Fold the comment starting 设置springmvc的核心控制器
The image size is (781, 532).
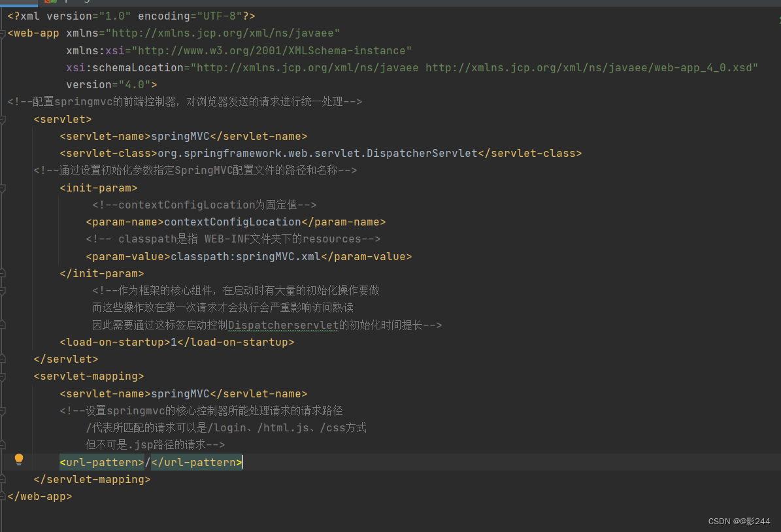click(x=3, y=412)
